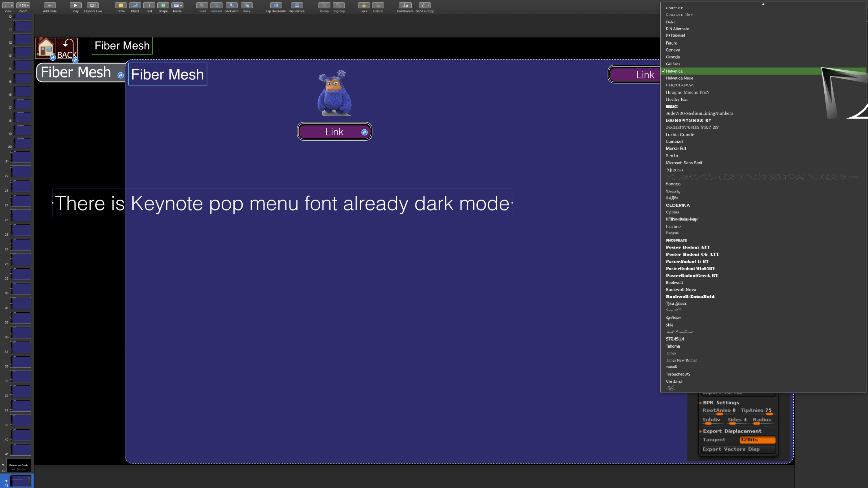The height and width of the screenshot is (488, 868).
Task: Click the Unlock toolbar icon
Action: point(378,5)
